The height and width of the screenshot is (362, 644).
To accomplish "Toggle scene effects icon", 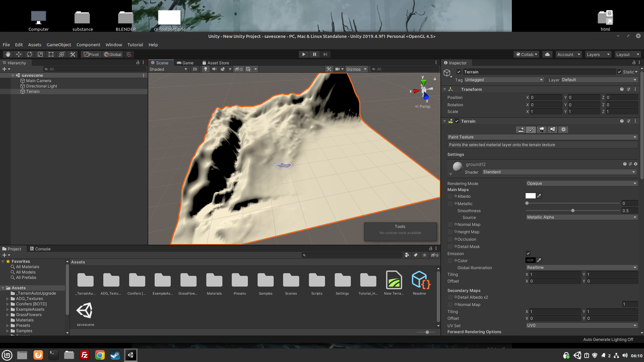I will [223, 69].
